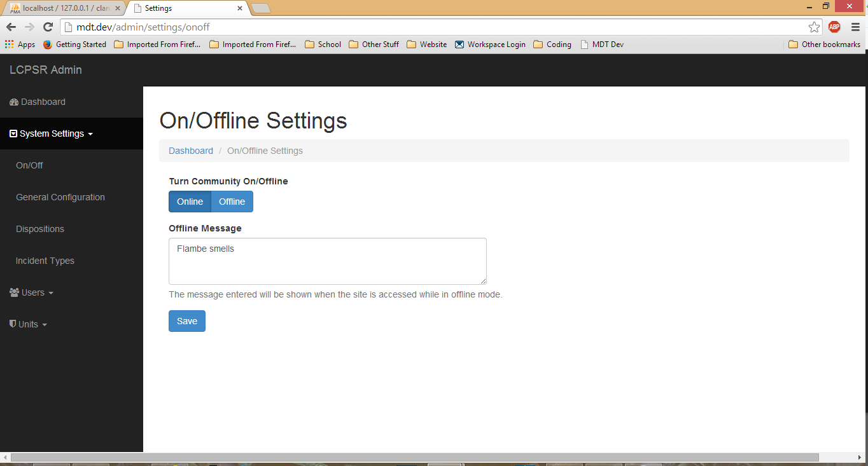Open the Chrome hamburger menu
The image size is (868, 466).
855,27
